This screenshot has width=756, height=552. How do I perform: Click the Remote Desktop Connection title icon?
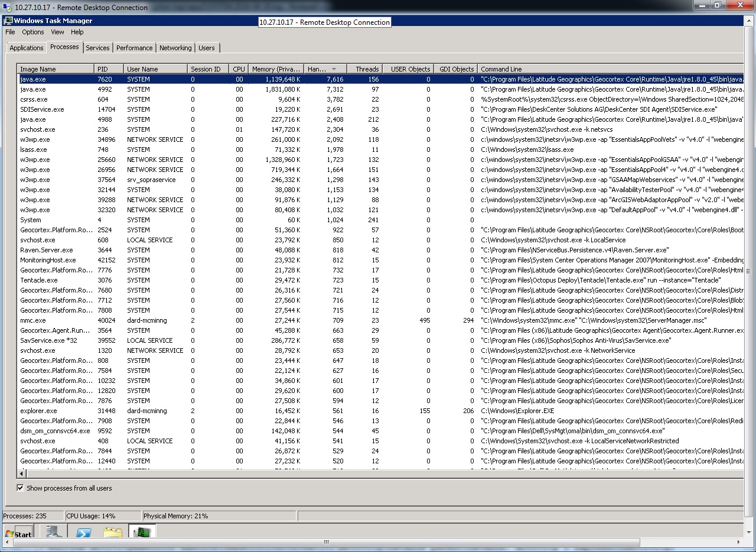[6, 7]
